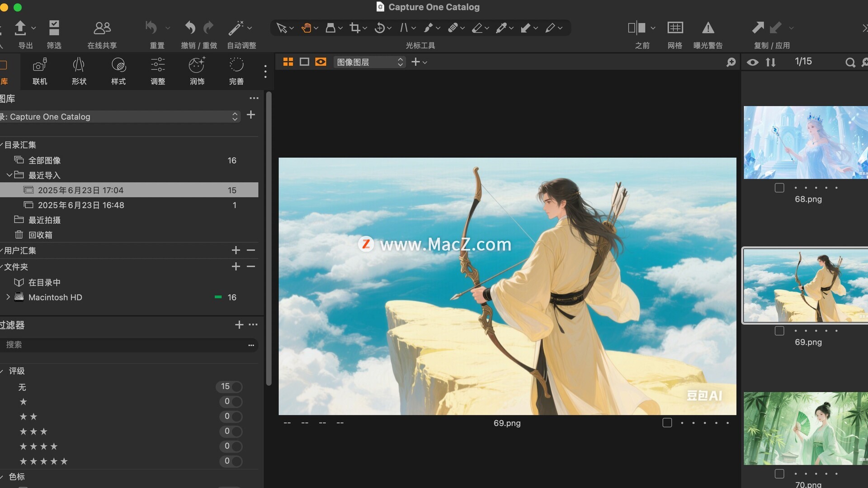The image size is (868, 488).
Task: Click the Cull (筛选) icon
Action: click(54, 28)
